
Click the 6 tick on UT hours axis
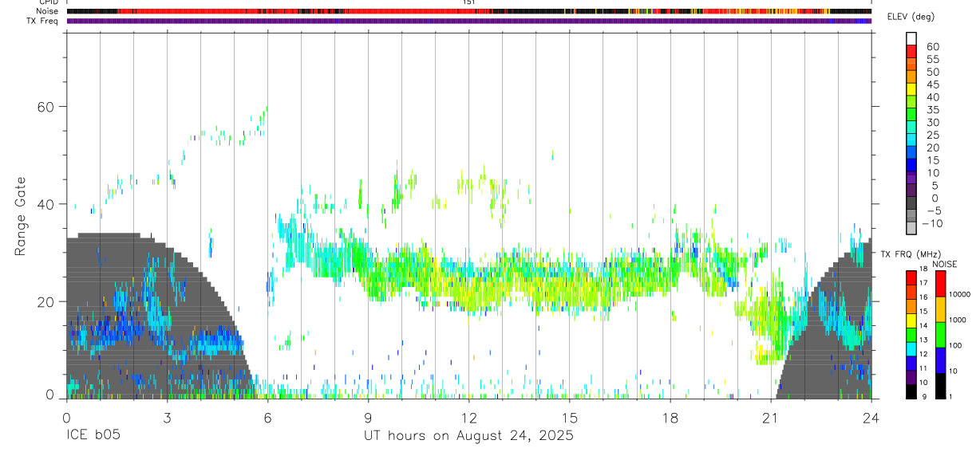coord(267,417)
